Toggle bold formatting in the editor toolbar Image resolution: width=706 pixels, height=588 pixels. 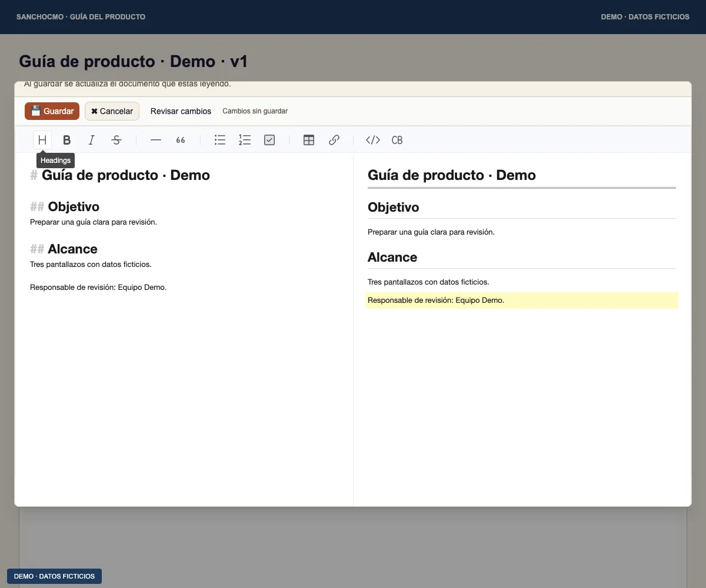(67, 140)
